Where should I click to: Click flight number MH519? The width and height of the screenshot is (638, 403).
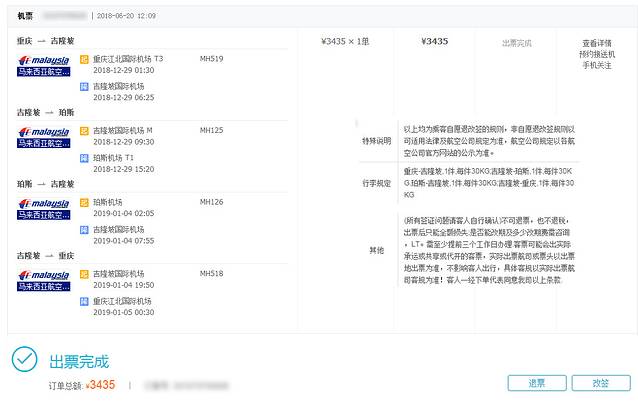click(212, 59)
